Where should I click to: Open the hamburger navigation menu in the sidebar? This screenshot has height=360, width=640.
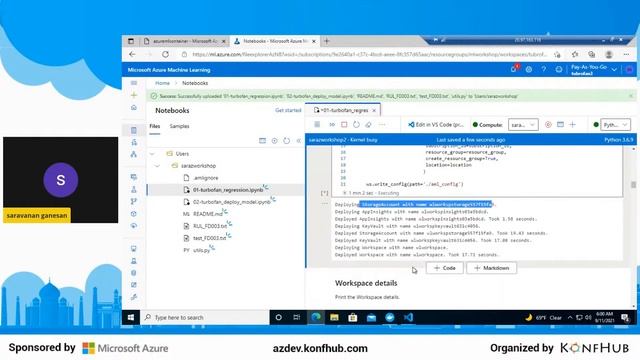(134, 83)
